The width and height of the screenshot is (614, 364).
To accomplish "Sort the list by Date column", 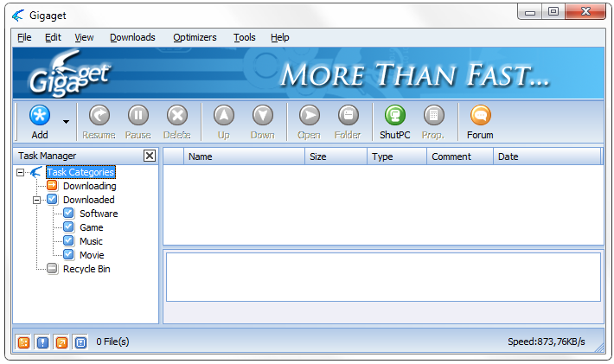I will 547,156.
